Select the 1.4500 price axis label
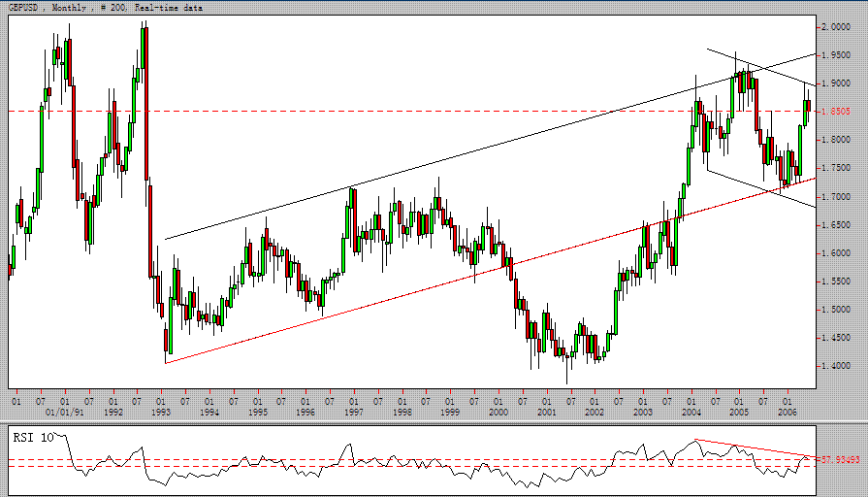Screen dimensions: 868x497 pyautogui.click(x=836, y=338)
